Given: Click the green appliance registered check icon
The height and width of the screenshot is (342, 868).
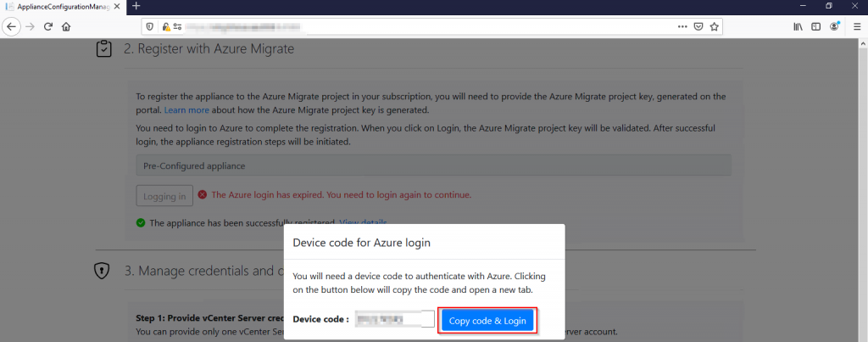Looking at the screenshot, I should click(141, 223).
